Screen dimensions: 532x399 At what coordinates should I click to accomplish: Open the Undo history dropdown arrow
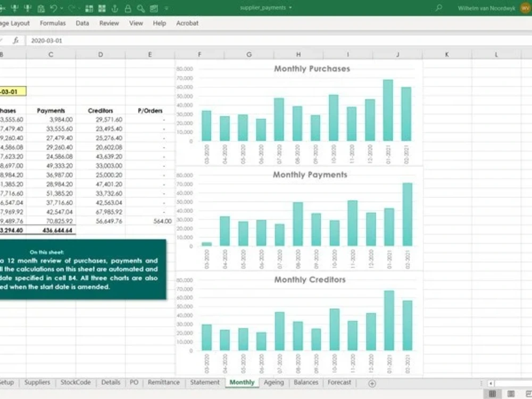(62, 8)
